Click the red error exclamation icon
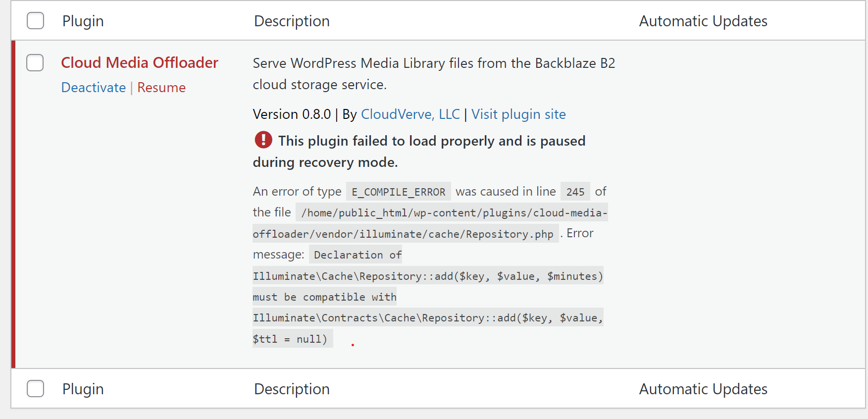Image resolution: width=868 pixels, height=419 pixels. [x=263, y=140]
